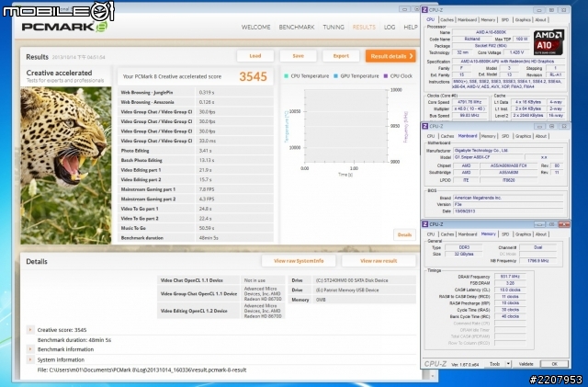Open the LOG page

(x=390, y=27)
